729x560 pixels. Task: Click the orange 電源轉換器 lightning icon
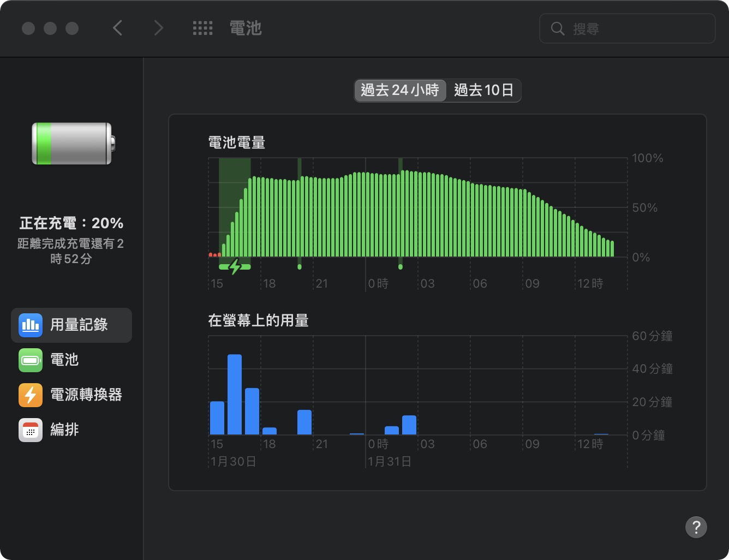pyautogui.click(x=31, y=395)
